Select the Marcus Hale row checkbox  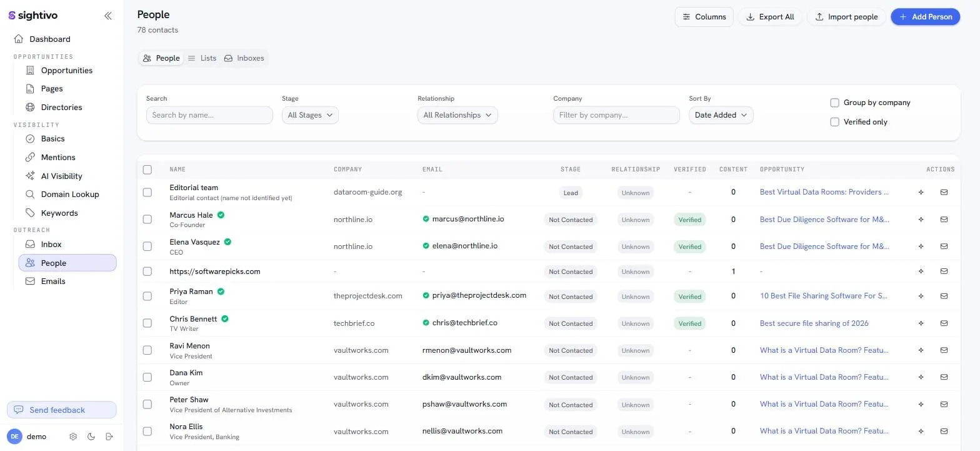(x=147, y=220)
